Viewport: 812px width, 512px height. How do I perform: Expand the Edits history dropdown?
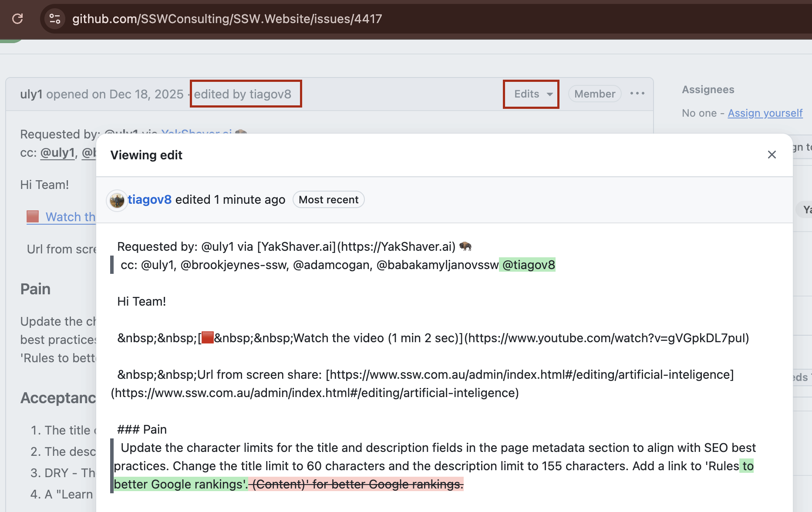[x=531, y=94]
